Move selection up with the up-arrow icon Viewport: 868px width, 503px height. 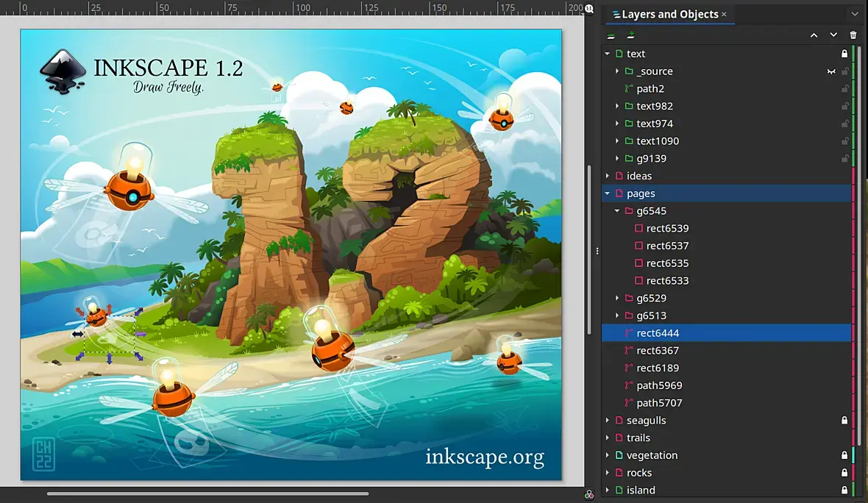(x=814, y=35)
